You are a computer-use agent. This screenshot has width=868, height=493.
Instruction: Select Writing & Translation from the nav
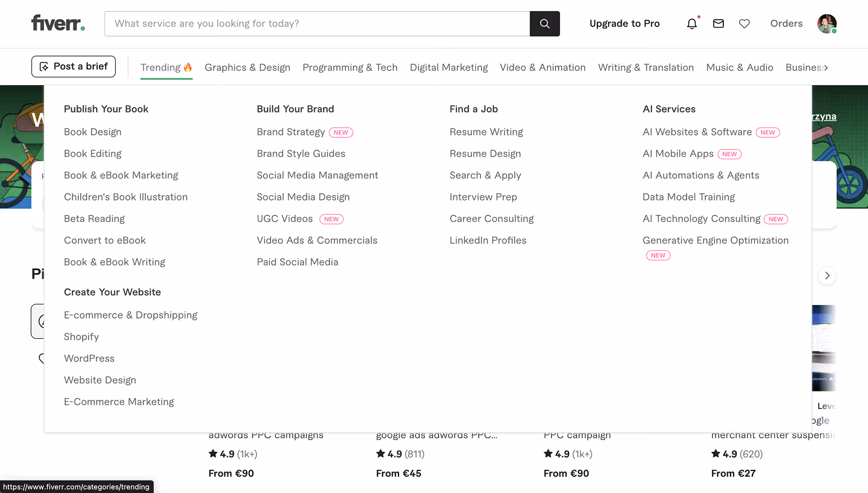[646, 67]
